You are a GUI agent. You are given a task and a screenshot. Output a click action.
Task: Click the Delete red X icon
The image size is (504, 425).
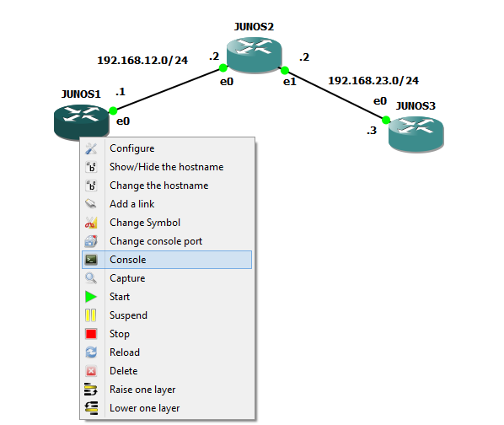[x=91, y=371]
